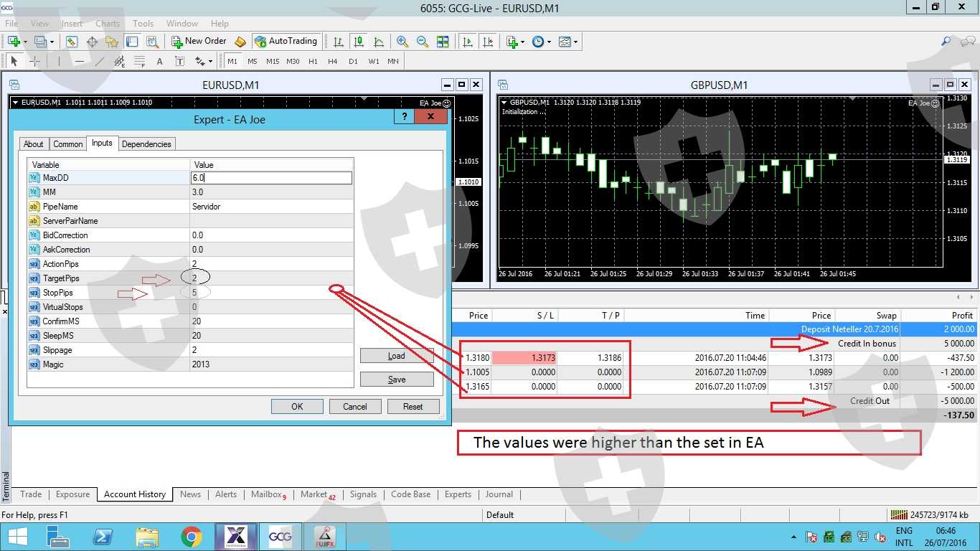Open the Tools menu
The width and height of the screenshot is (980, 551).
[x=143, y=24]
